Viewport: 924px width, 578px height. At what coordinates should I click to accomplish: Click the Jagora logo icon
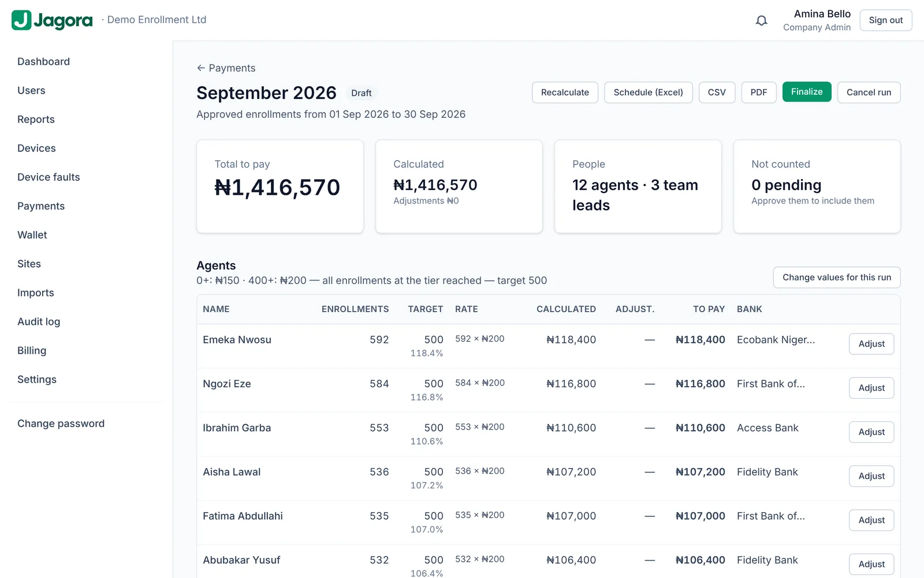pyautogui.click(x=21, y=20)
